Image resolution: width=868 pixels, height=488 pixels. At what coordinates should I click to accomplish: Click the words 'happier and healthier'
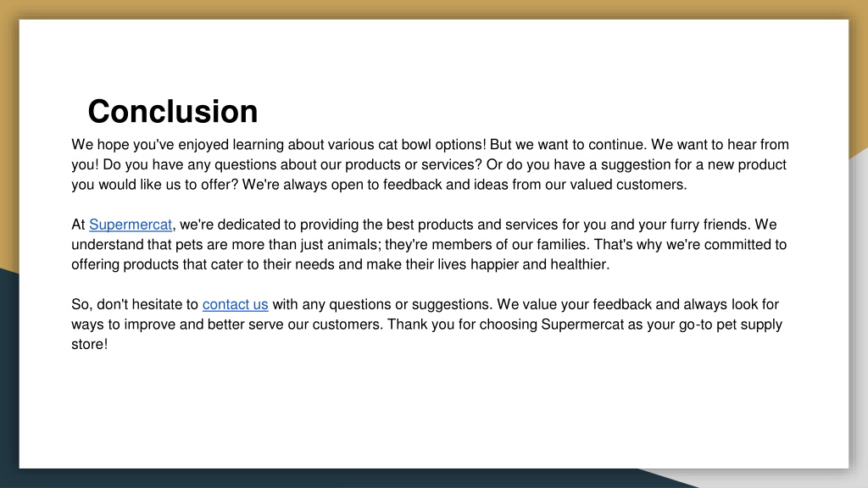coord(539,264)
